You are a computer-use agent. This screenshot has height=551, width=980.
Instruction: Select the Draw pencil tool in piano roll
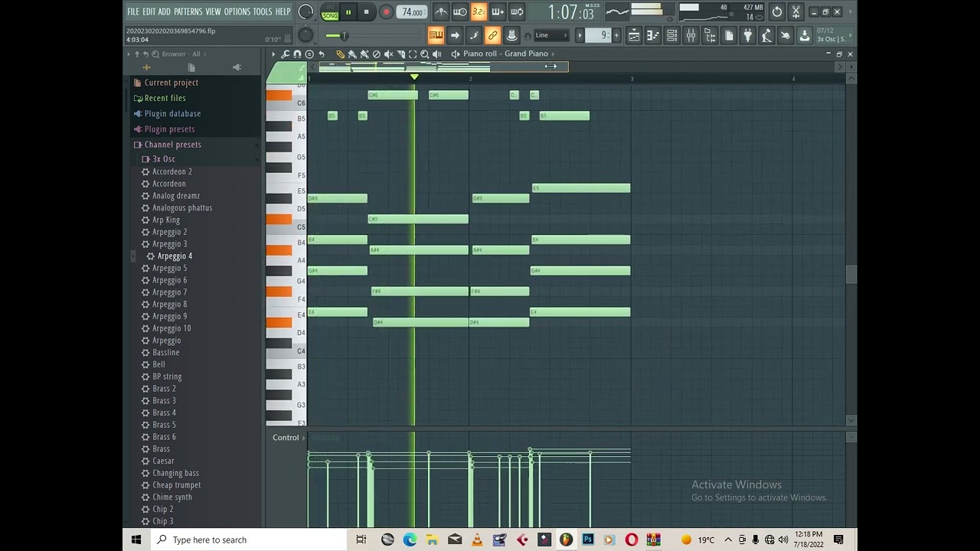340,54
